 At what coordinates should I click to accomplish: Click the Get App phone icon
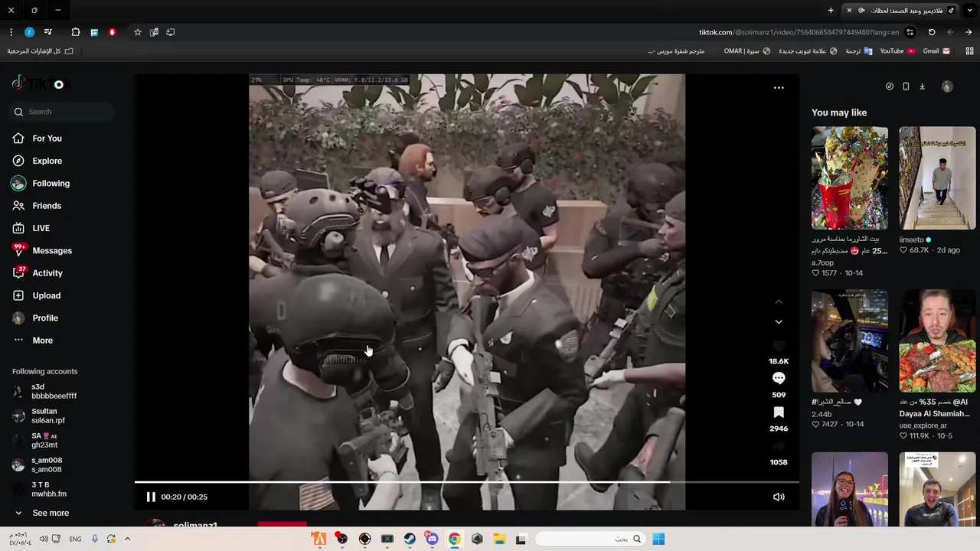[906, 86]
